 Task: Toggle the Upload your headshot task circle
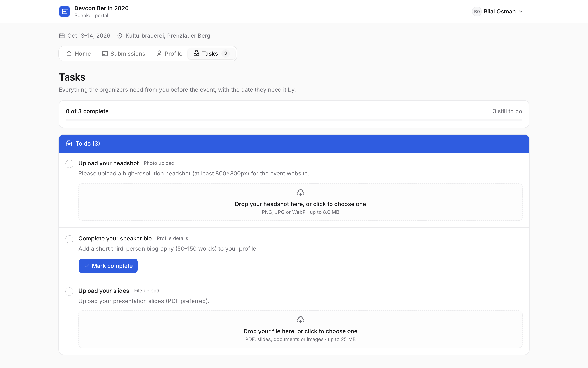click(69, 164)
